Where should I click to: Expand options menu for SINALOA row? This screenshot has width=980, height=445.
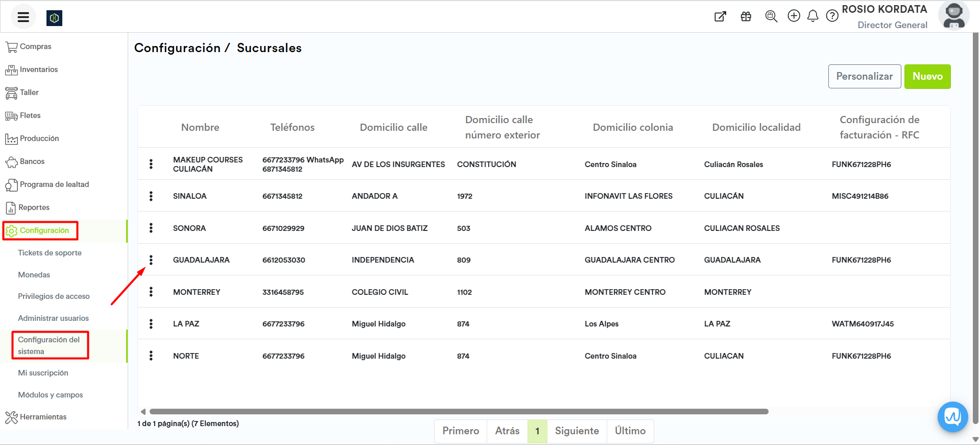pos(151,196)
